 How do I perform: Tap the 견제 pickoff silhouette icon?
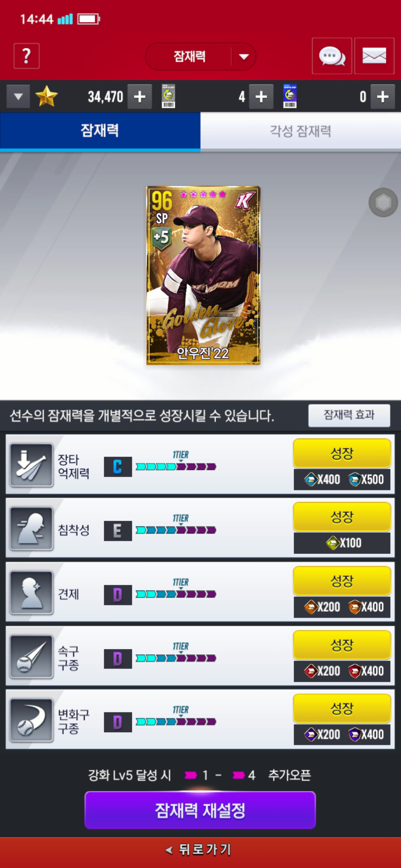32,592
